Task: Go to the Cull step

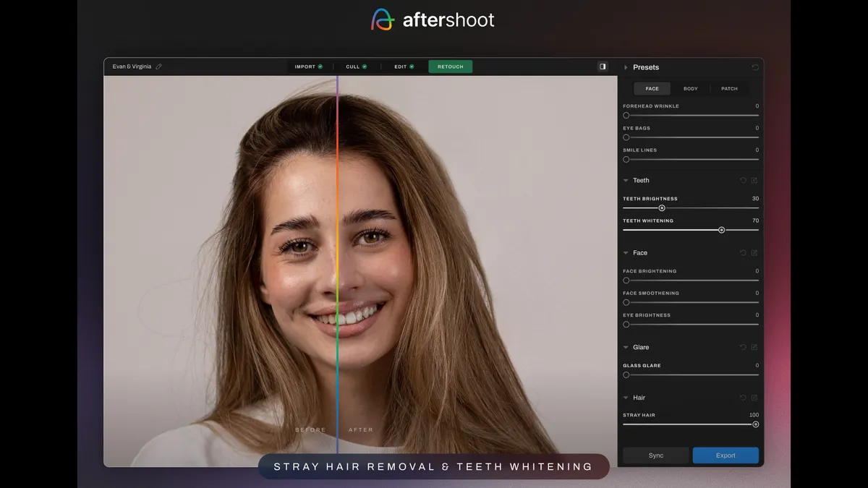Action: click(356, 67)
